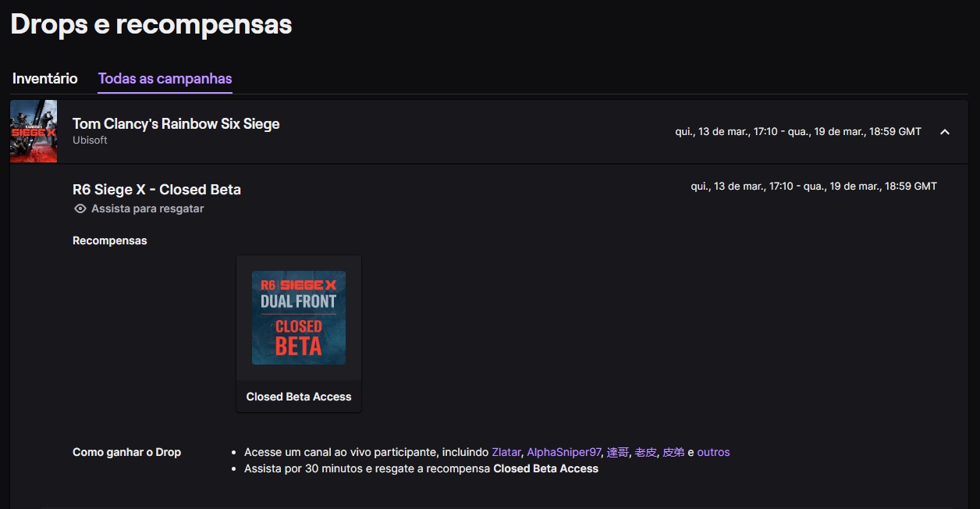Screen dimensions: 980x509
Task: Open the Closed Beta reward image
Action: (299, 318)
